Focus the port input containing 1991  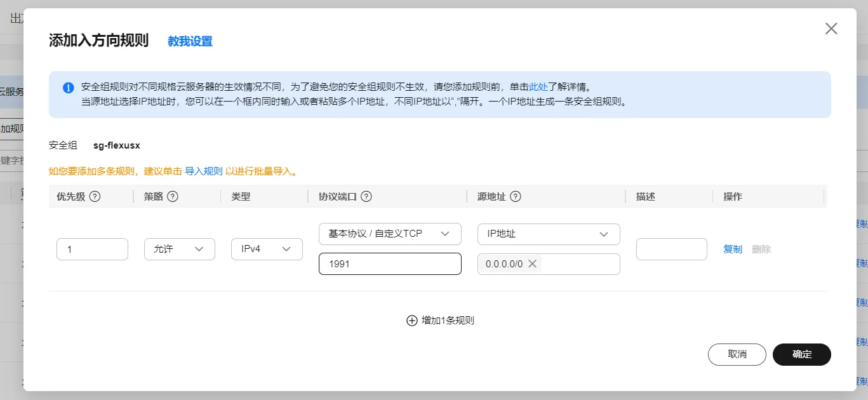click(390, 263)
